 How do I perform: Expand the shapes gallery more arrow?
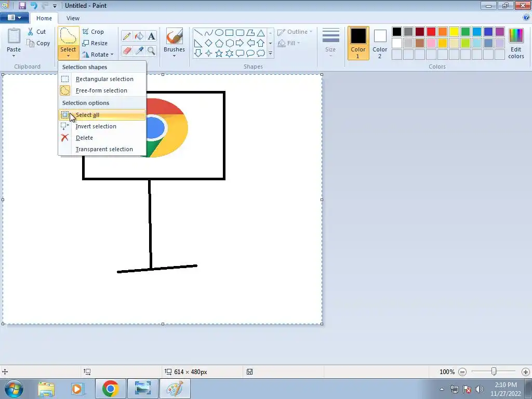[x=270, y=54]
